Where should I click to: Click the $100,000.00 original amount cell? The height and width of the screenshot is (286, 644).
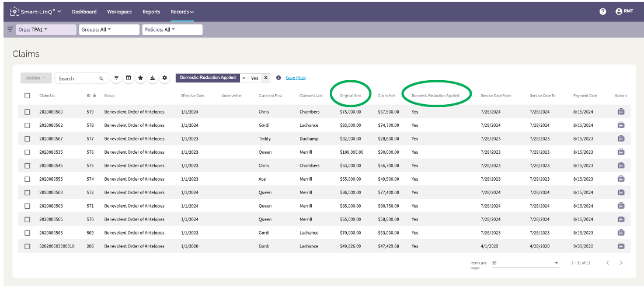351,152
